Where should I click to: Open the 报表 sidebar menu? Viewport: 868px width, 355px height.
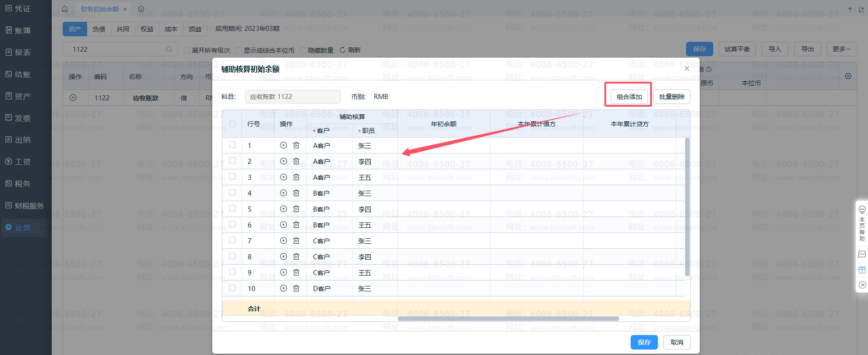tap(18, 52)
